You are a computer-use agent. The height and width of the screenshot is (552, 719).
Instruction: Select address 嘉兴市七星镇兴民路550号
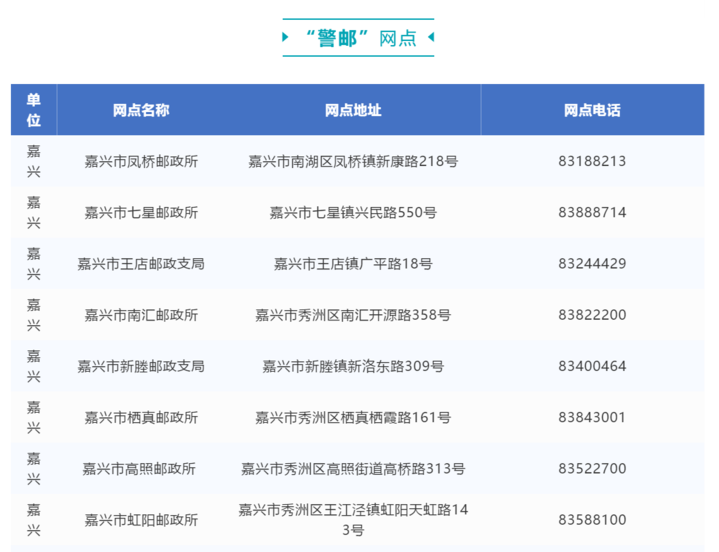coord(353,213)
